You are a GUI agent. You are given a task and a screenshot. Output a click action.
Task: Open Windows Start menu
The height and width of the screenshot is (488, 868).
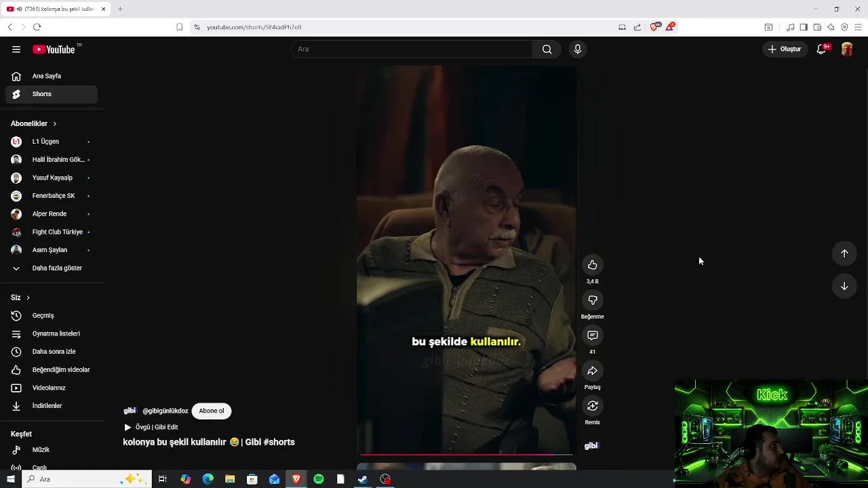[10, 479]
